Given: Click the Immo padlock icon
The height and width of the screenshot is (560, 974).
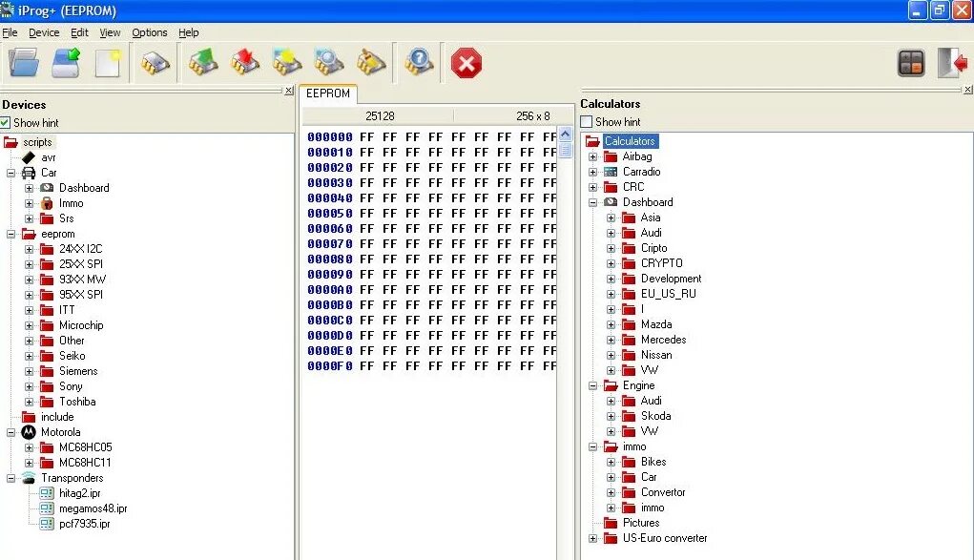Looking at the screenshot, I should tap(47, 203).
